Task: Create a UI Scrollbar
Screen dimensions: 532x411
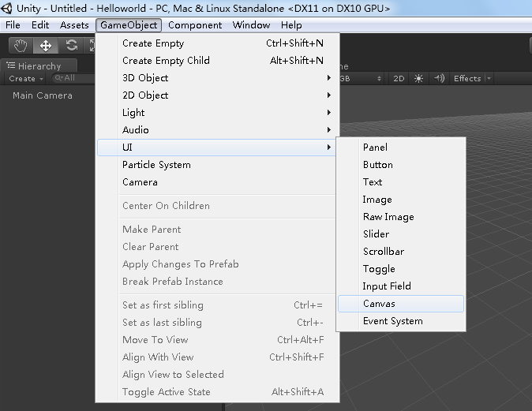Action: coord(401,252)
